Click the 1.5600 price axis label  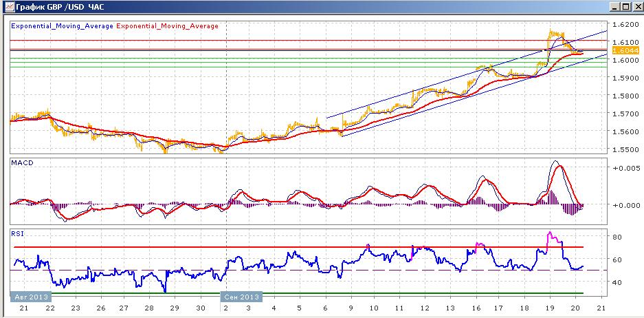coord(624,131)
